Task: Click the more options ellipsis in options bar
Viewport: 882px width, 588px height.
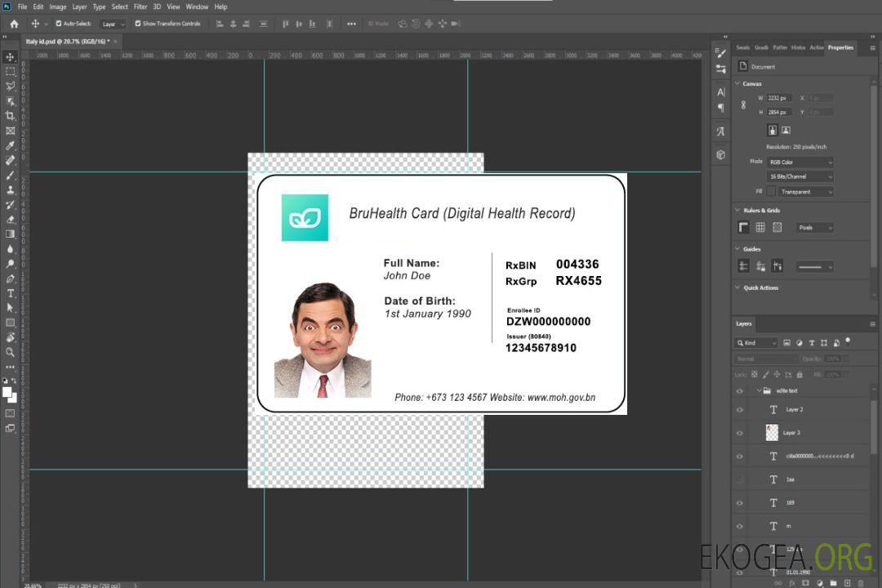Action: coord(351,24)
